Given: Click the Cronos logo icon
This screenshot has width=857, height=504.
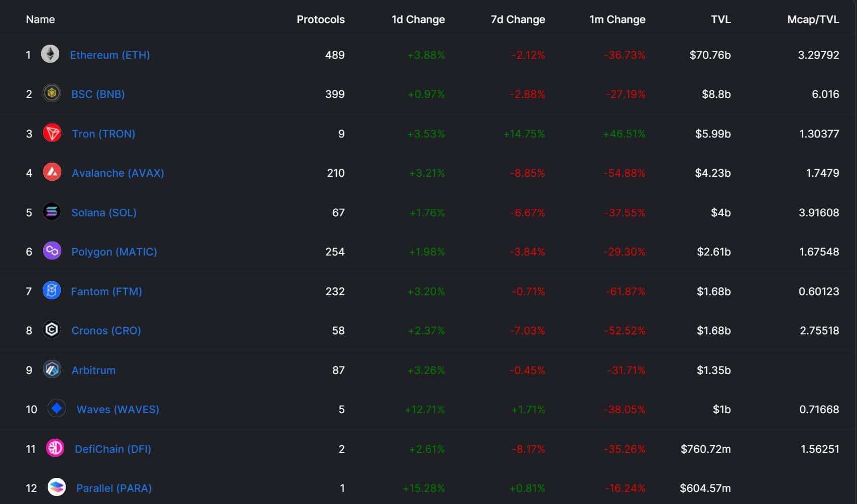Looking at the screenshot, I should tap(52, 330).
